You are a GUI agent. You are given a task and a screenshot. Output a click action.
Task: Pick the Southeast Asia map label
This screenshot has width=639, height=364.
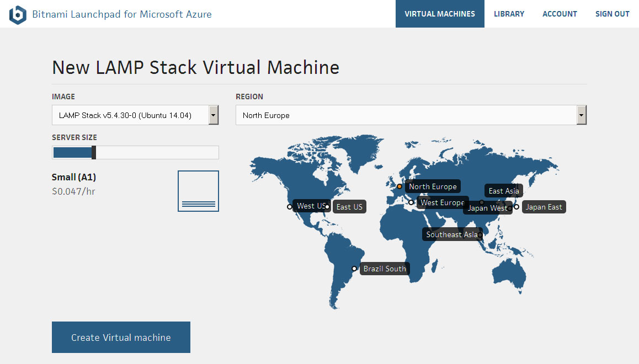click(x=451, y=234)
